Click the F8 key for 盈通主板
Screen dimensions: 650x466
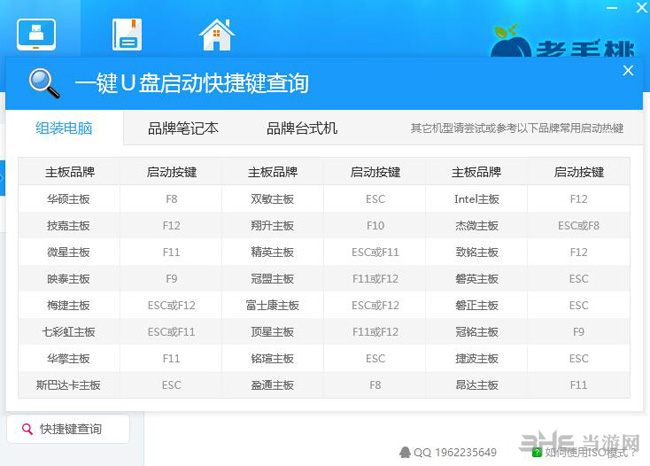(375, 385)
